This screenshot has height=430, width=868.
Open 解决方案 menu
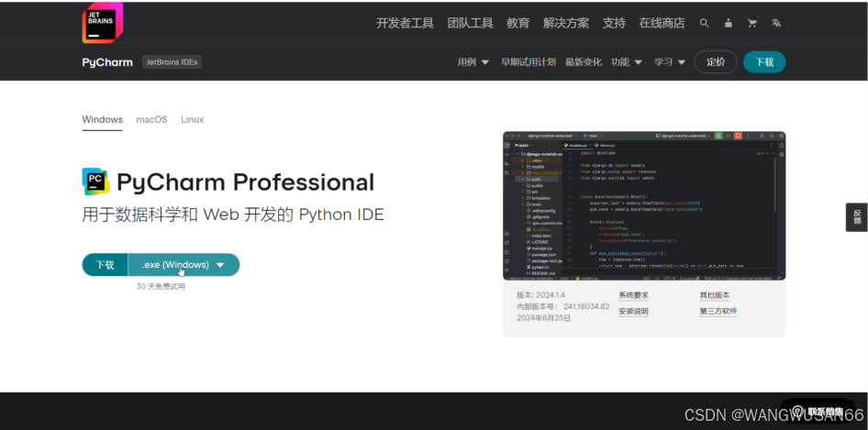pyautogui.click(x=566, y=23)
